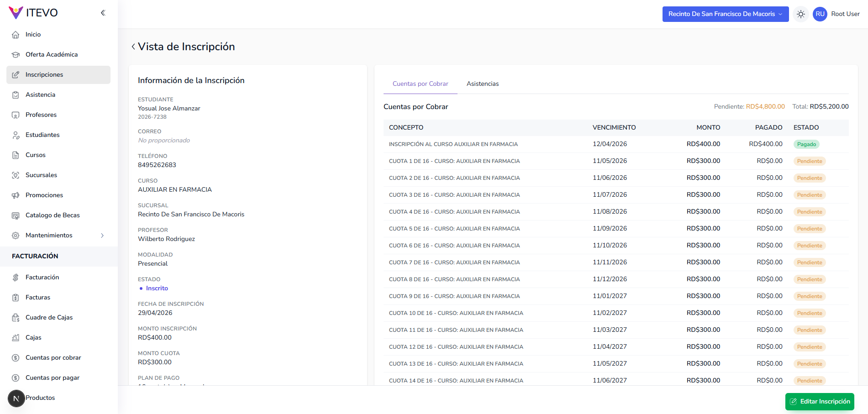Click the Estudiantes person icon
Screen dimensions: 868x414
point(16,135)
